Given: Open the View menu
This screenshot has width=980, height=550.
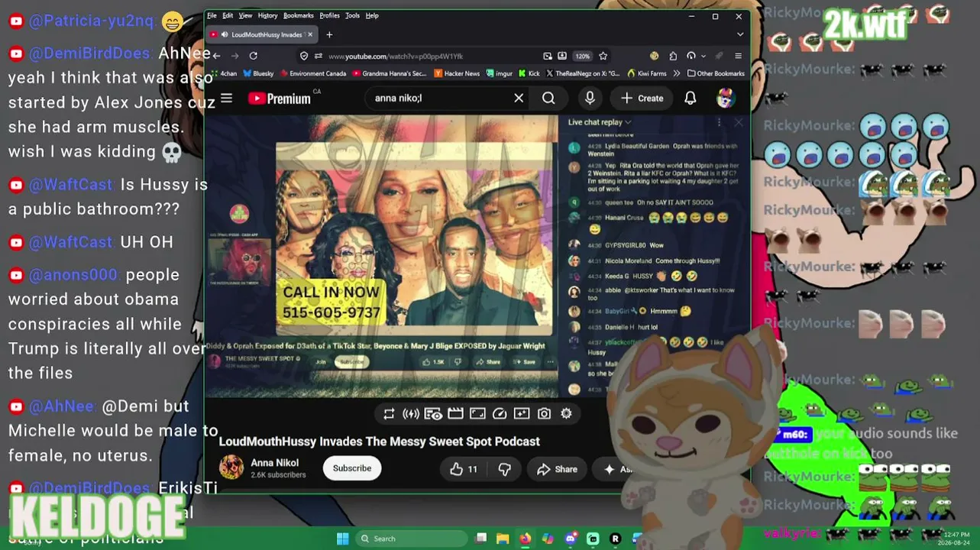Looking at the screenshot, I should 245,15.
